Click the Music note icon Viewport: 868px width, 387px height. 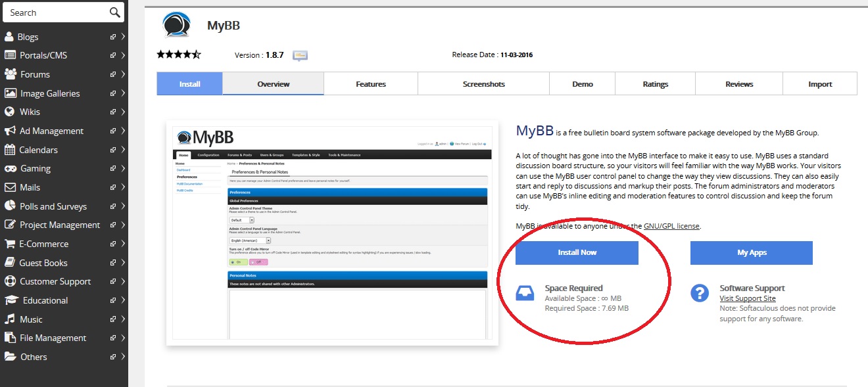click(x=9, y=319)
